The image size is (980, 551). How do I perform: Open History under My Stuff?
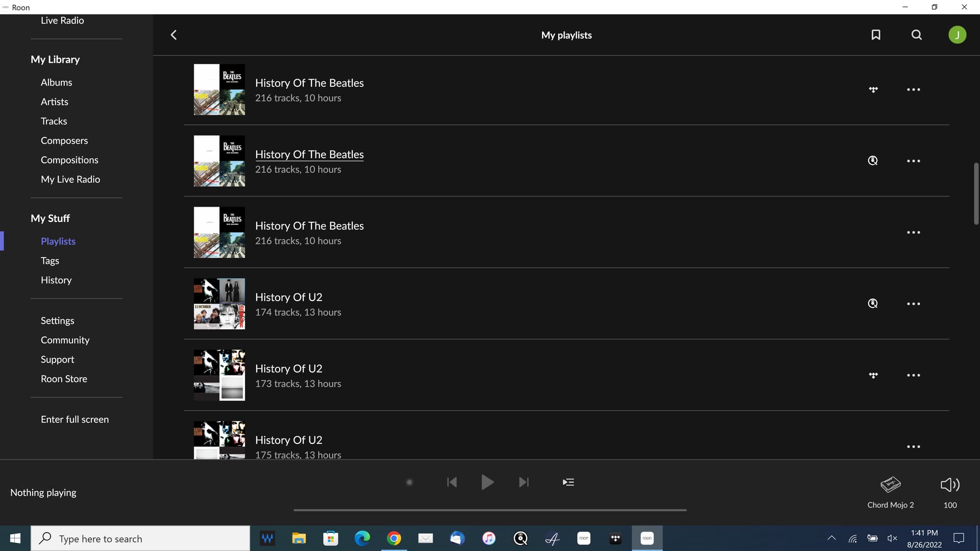[56, 280]
